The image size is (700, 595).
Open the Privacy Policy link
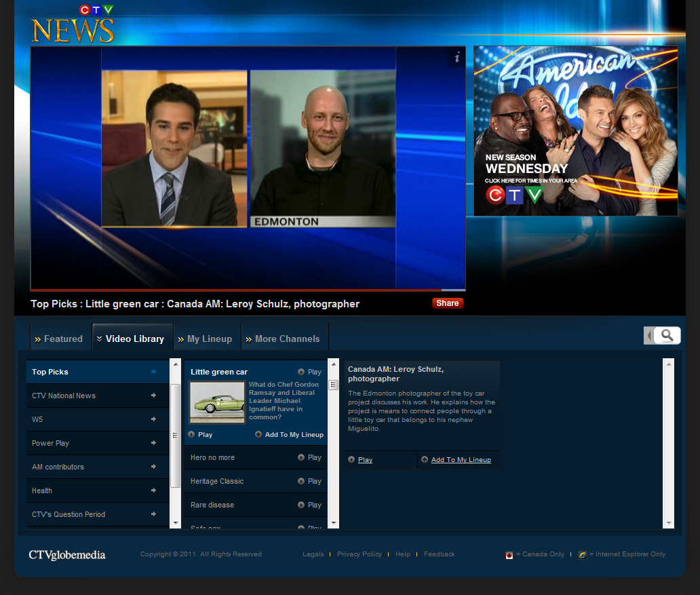[359, 554]
